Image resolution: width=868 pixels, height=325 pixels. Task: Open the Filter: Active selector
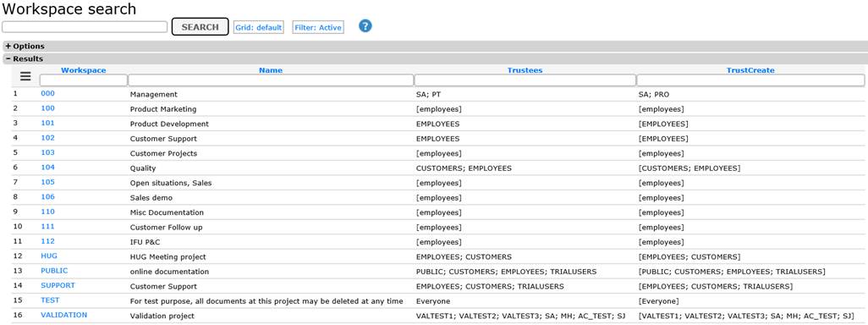(318, 27)
